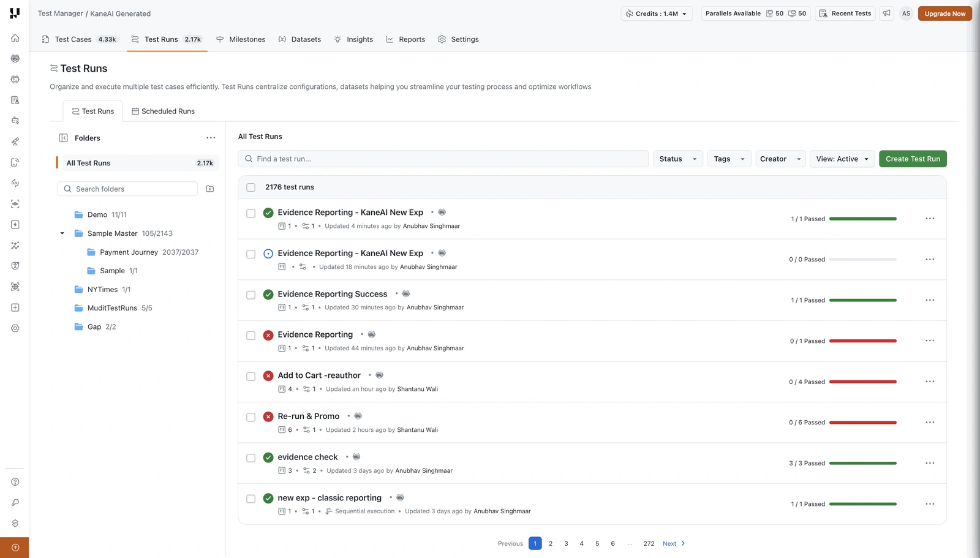Click the Create Test Run button
Image resolution: width=980 pixels, height=558 pixels.
pyautogui.click(x=913, y=159)
